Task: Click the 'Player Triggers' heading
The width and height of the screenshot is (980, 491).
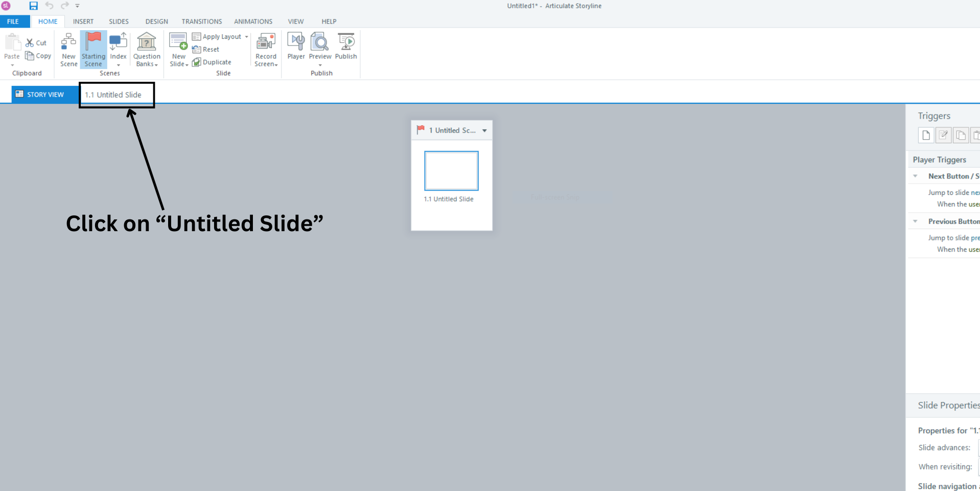Action: coord(940,160)
